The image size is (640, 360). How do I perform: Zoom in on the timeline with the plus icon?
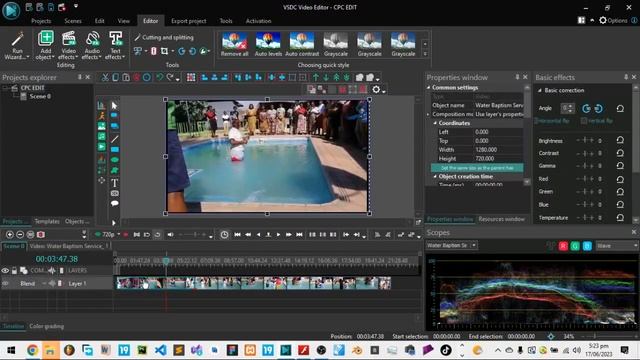click(x=9, y=235)
